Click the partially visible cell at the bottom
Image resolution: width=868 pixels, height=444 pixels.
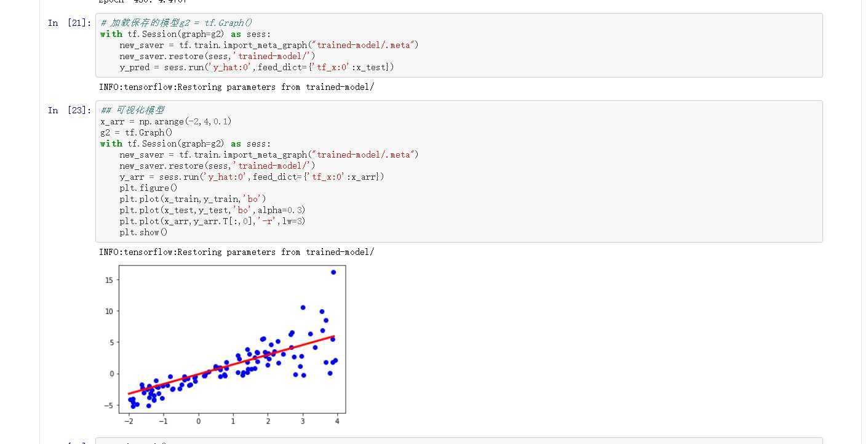pos(458,441)
